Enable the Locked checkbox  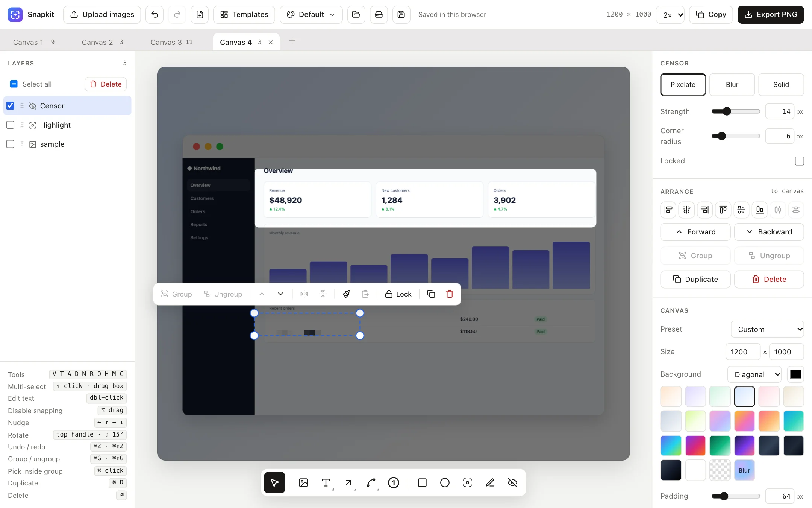click(800, 161)
